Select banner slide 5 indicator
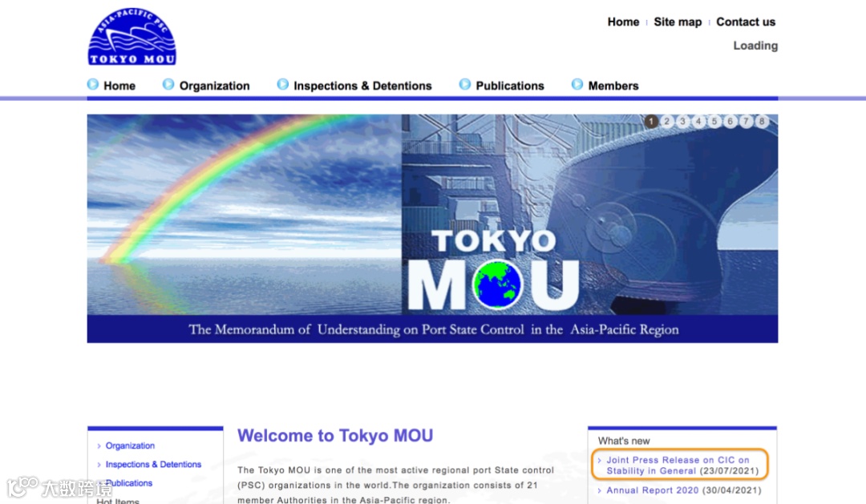 (x=714, y=122)
